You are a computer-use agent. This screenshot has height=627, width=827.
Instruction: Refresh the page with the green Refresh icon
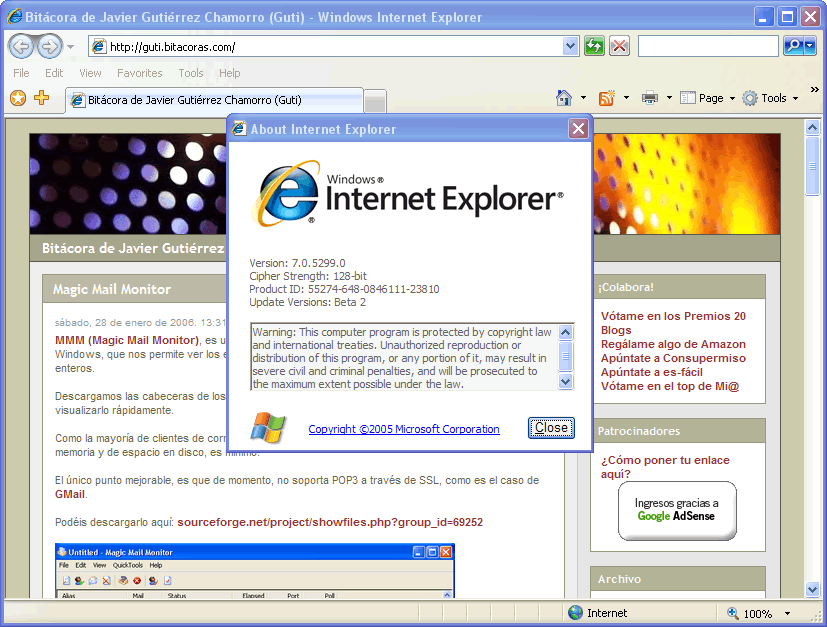[x=594, y=46]
